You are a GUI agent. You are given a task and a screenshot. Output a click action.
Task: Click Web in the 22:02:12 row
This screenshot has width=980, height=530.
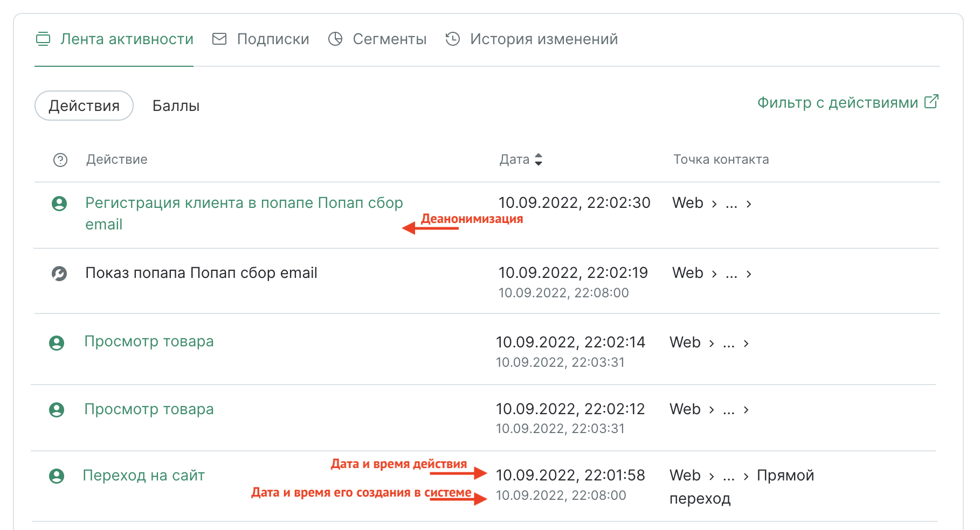pyautogui.click(x=685, y=409)
